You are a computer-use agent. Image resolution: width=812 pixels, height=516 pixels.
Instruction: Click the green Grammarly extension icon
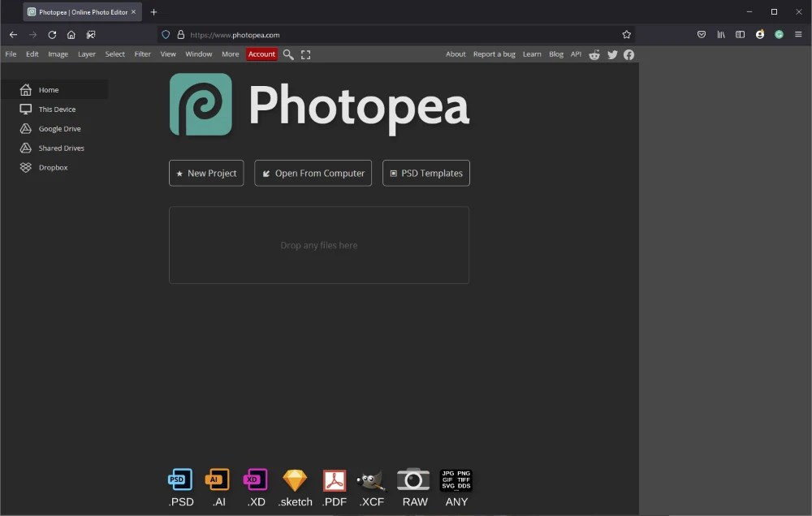[x=779, y=35]
